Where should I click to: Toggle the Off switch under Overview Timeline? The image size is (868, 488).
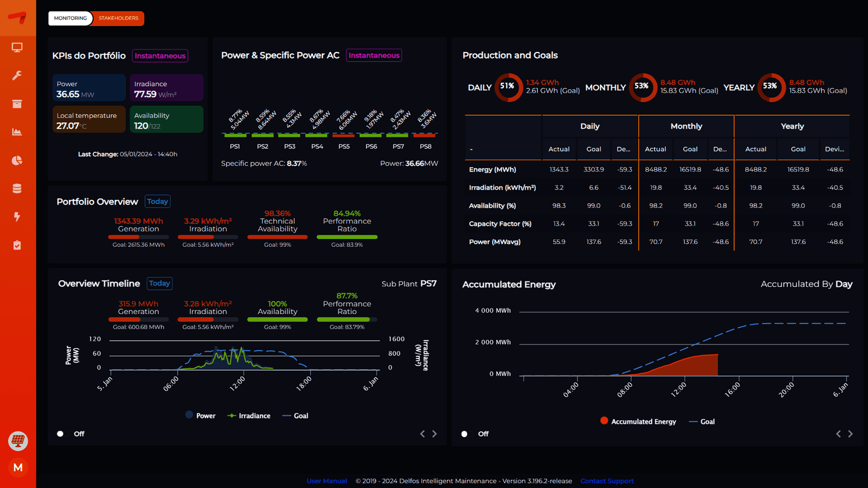point(61,434)
